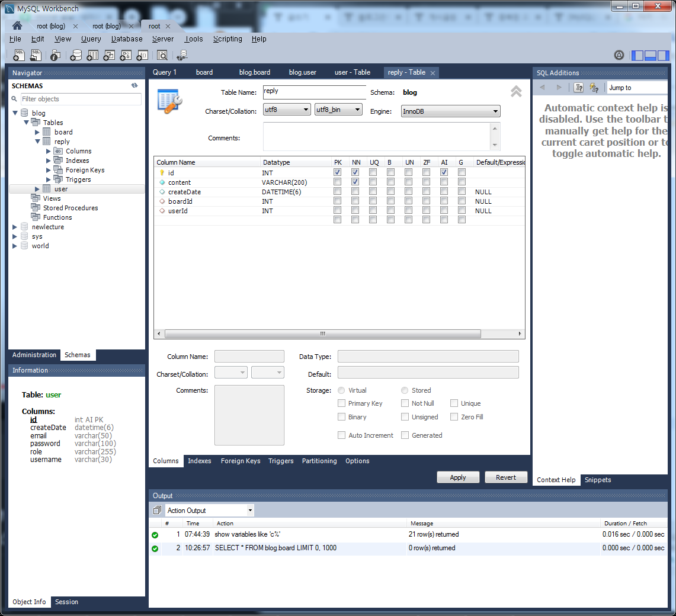Click the Table Name input field
The width and height of the screenshot is (676, 616).
pyautogui.click(x=314, y=91)
